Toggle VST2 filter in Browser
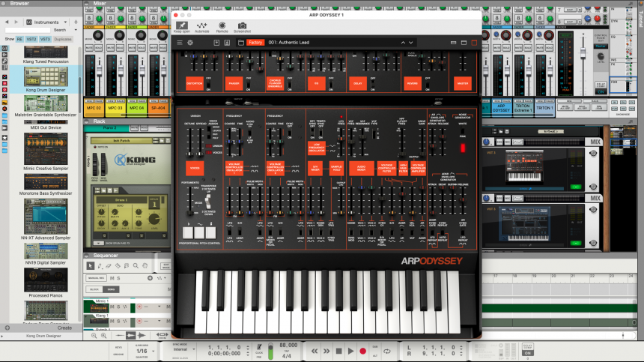 [31, 39]
